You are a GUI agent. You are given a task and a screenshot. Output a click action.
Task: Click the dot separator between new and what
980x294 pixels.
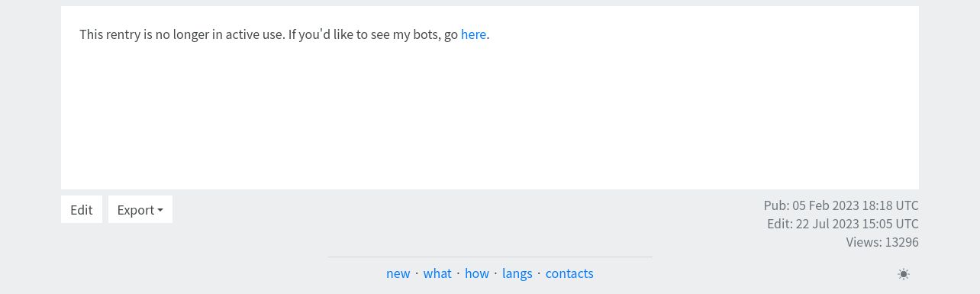tap(417, 273)
